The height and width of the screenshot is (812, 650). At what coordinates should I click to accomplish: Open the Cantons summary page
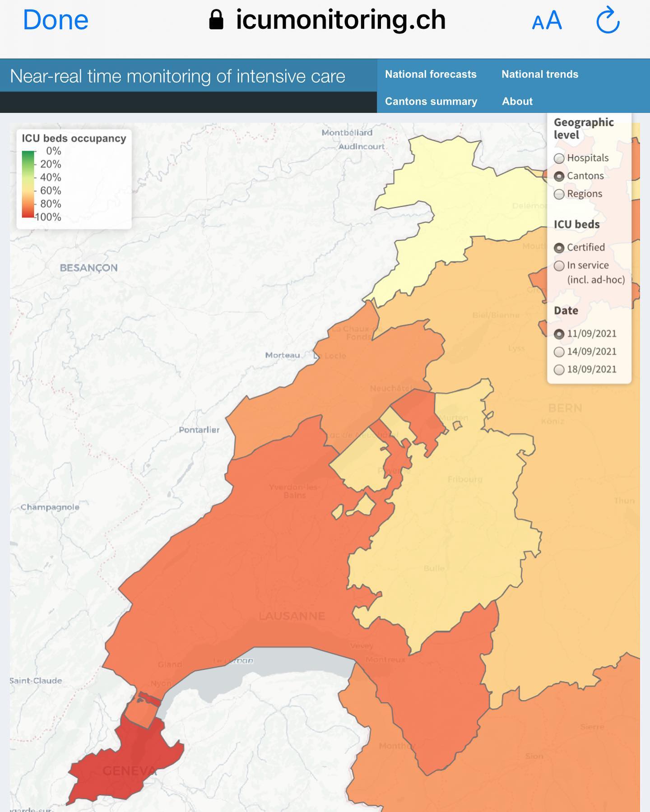431,102
